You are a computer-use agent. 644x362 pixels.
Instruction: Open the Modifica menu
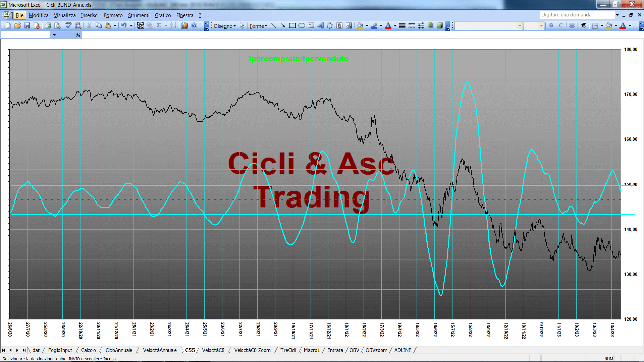click(x=39, y=15)
